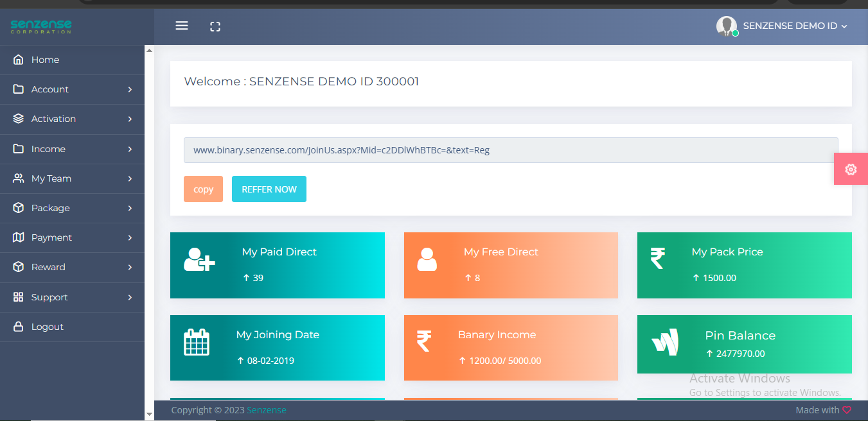This screenshot has width=868, height=421.
Task: Expand the Activation submenu chevron
Action: pos(130,119)
